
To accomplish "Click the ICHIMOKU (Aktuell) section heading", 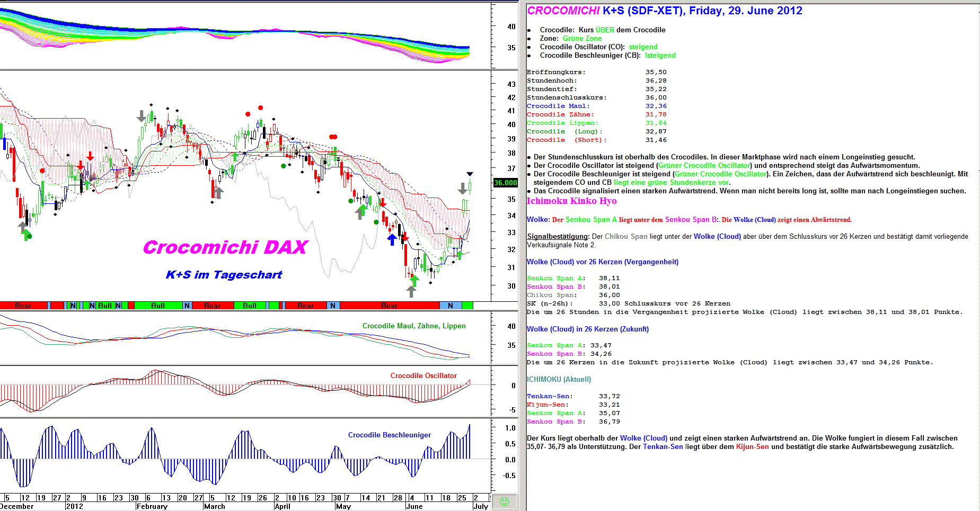I will (x=559, y=379).
